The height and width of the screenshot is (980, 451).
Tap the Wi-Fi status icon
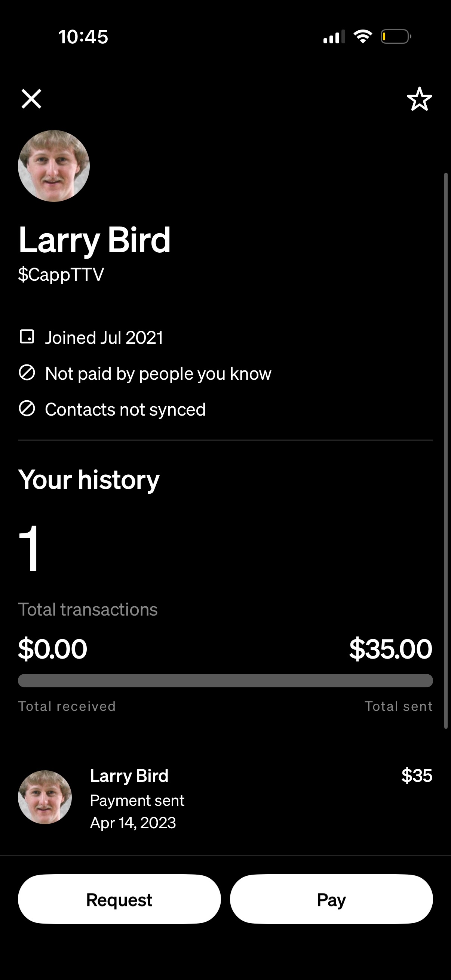(363, 37)
